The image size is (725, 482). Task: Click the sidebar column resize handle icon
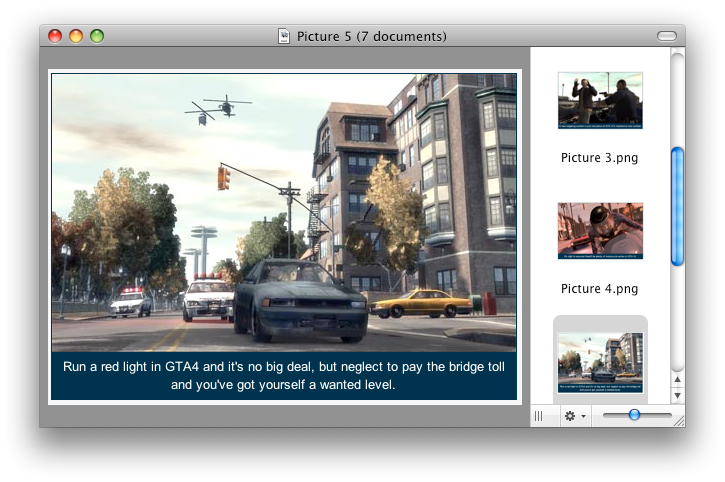[538, 416]
